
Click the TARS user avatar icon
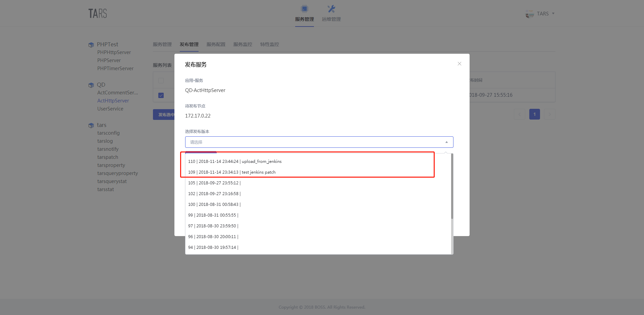point(530,14)
